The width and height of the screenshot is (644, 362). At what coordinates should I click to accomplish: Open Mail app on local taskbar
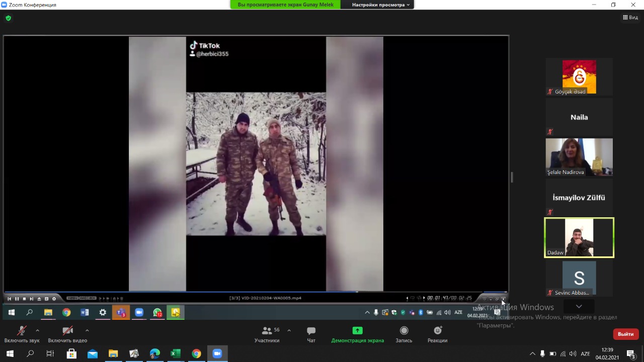(93, 353)
